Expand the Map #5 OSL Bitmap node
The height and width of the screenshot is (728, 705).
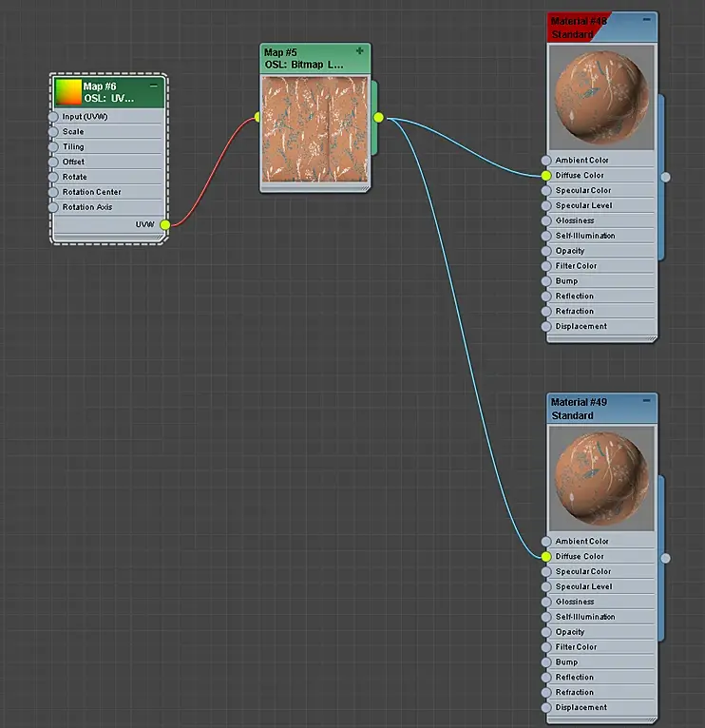click(x=360, y=51)
